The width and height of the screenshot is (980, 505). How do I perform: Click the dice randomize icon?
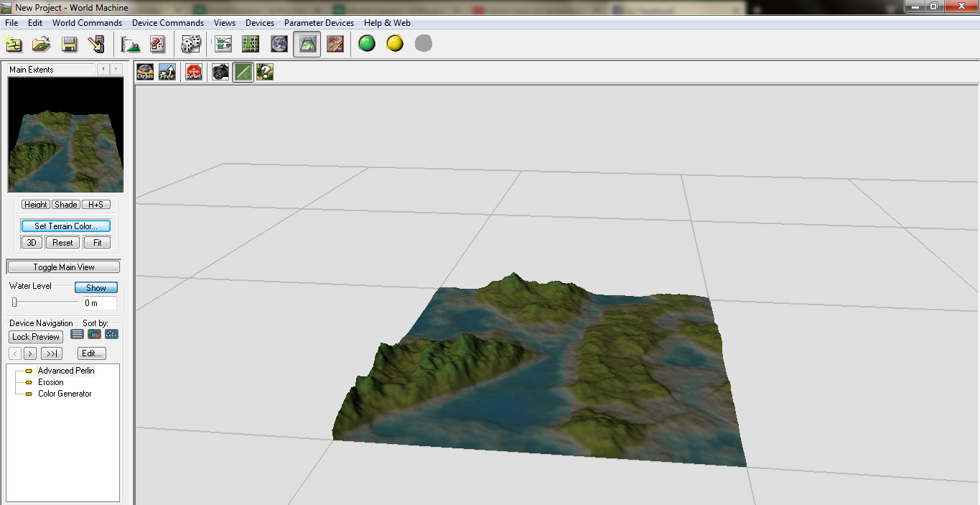(x=190, y=45)
